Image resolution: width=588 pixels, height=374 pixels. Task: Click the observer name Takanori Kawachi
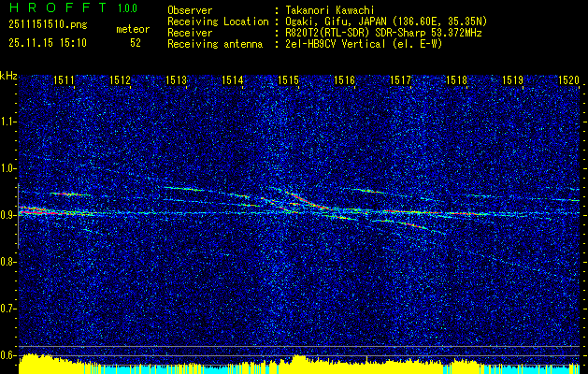330,10
